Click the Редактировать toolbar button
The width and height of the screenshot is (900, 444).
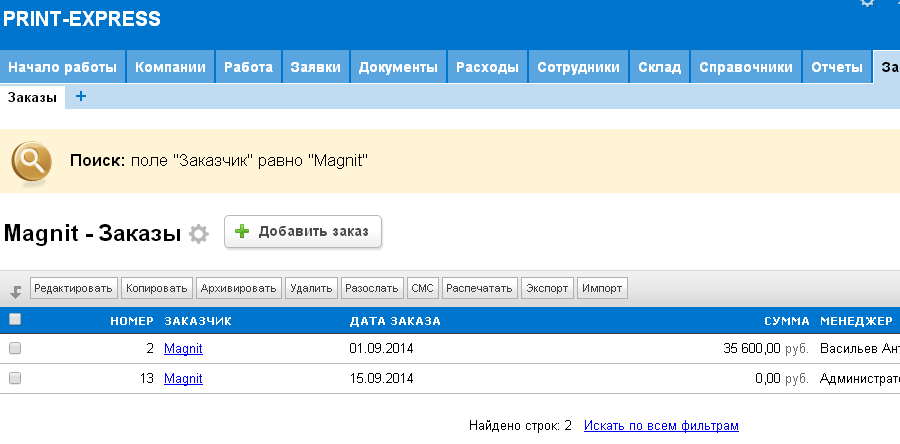(74, 288)
